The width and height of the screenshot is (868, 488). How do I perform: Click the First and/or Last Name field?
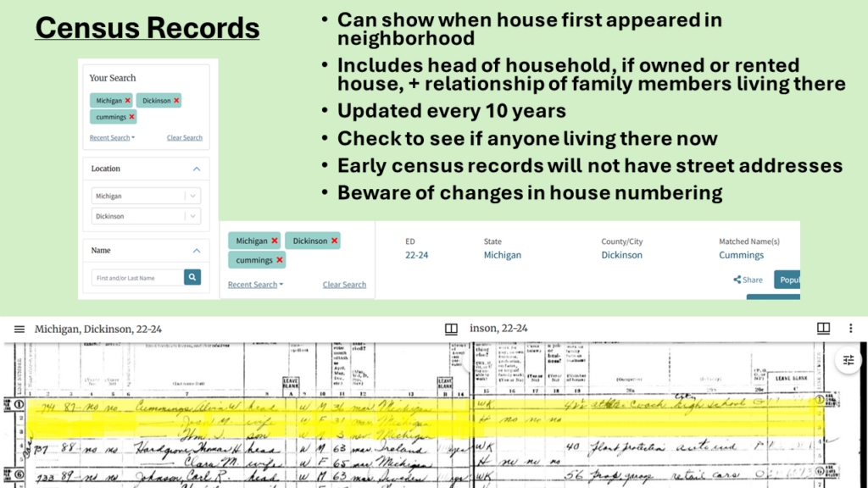[x=137, y=278]
